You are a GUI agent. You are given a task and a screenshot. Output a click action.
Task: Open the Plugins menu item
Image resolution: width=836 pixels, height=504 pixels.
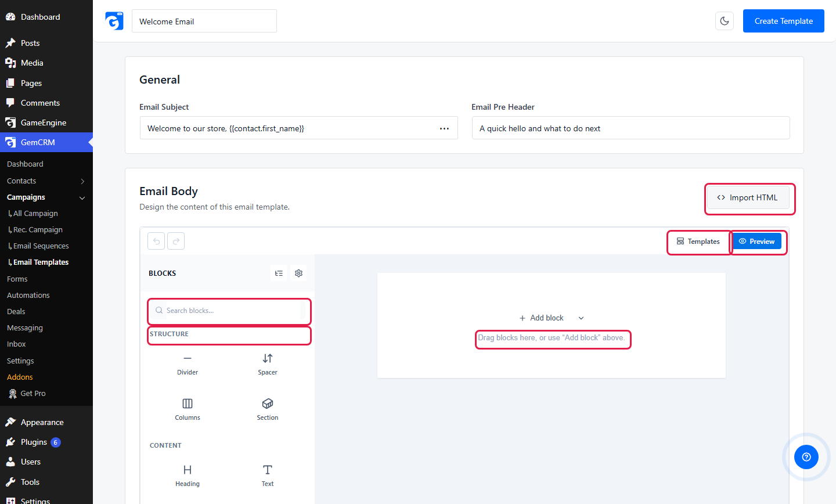click(46, 442)
